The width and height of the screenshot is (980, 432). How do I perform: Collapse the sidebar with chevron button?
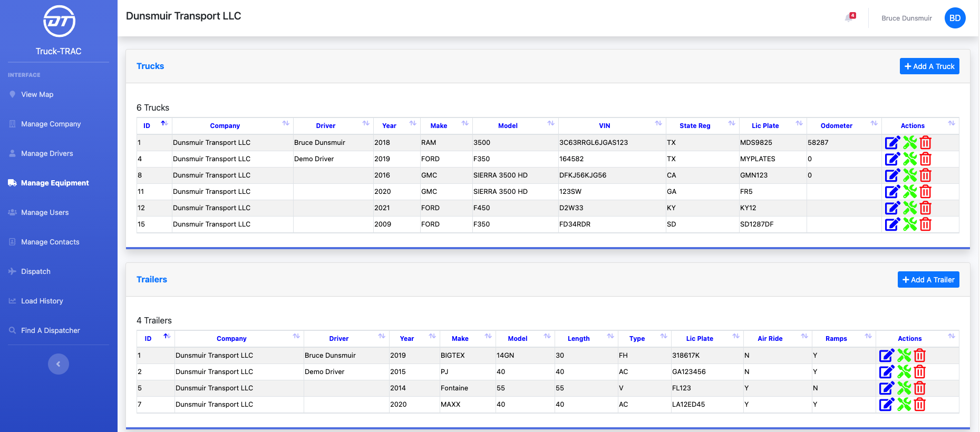(x=59, y=364)
